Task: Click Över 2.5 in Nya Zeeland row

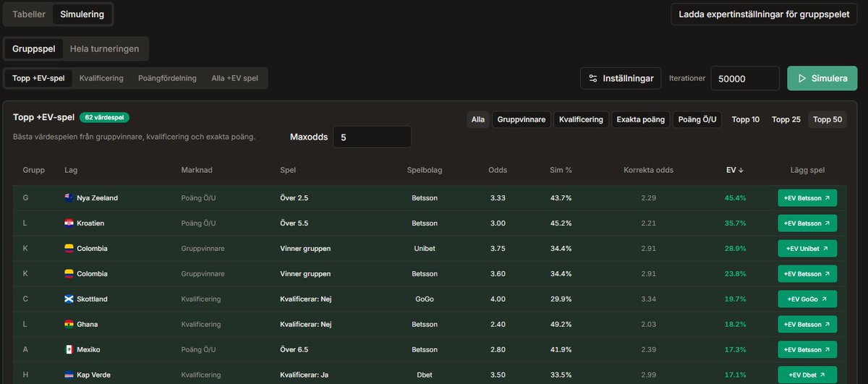Action: (x=294, y=198)
